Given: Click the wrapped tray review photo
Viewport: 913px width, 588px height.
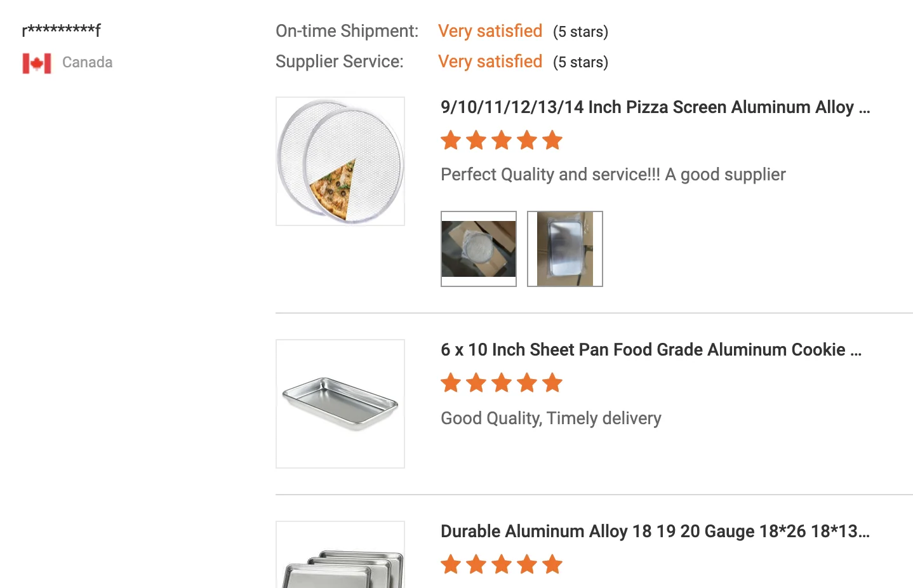Looking at the screenshot, I should point(564,248).
